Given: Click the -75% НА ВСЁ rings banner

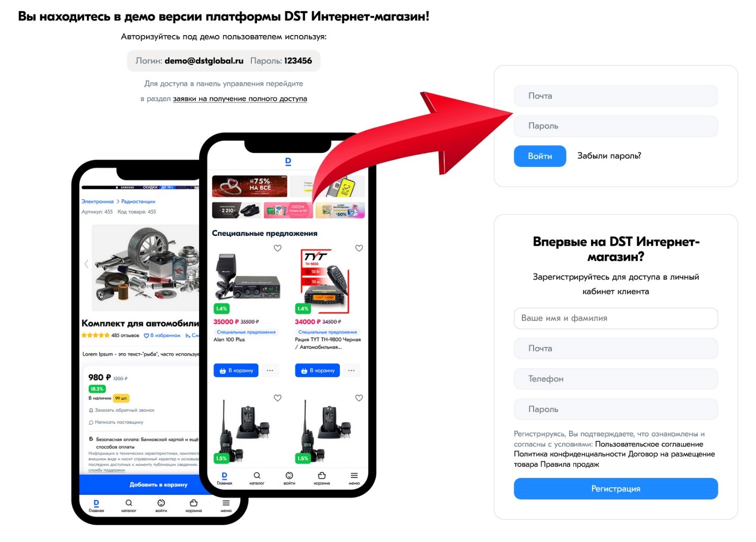Looking at the screenshot, I should 249,186.
